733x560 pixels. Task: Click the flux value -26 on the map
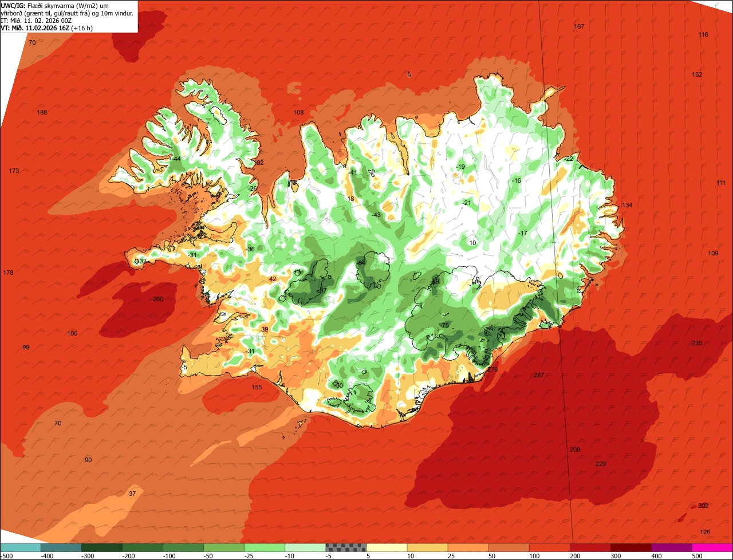tap(253, 189)
